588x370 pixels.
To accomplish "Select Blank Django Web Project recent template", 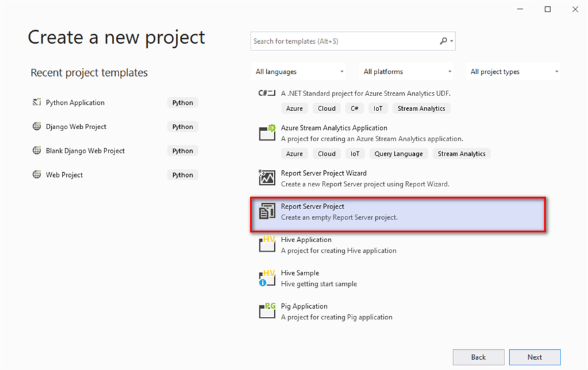I will click(x=86, y=151).
